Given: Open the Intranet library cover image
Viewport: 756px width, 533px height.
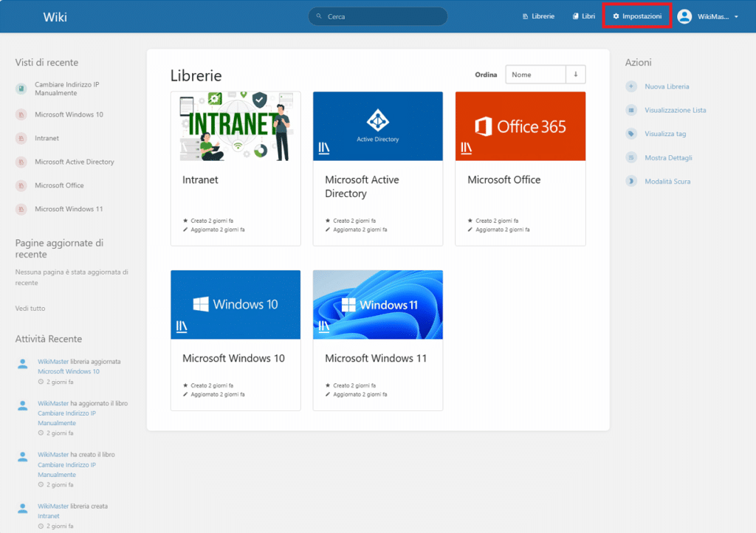Looking at the screenshot, I should pos(236,126).
